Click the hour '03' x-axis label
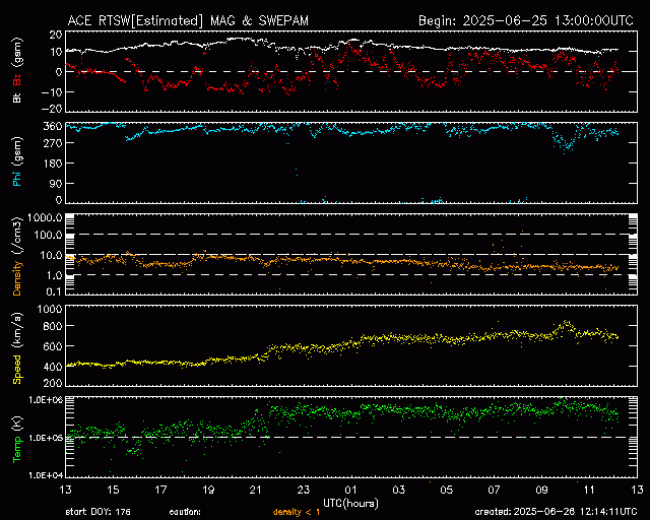This screenshot has width=650, height=520. [x=399, y=490]
